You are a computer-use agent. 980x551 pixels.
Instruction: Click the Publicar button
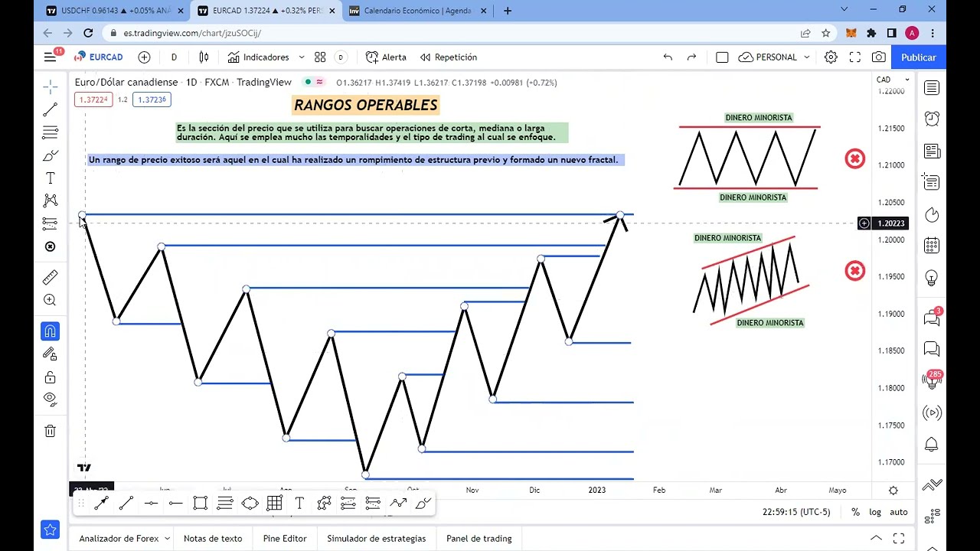(x=918, y=57)
